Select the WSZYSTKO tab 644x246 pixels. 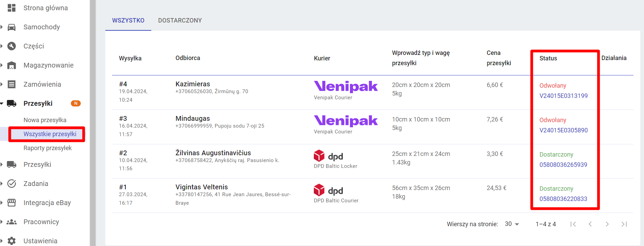point(128,20)
